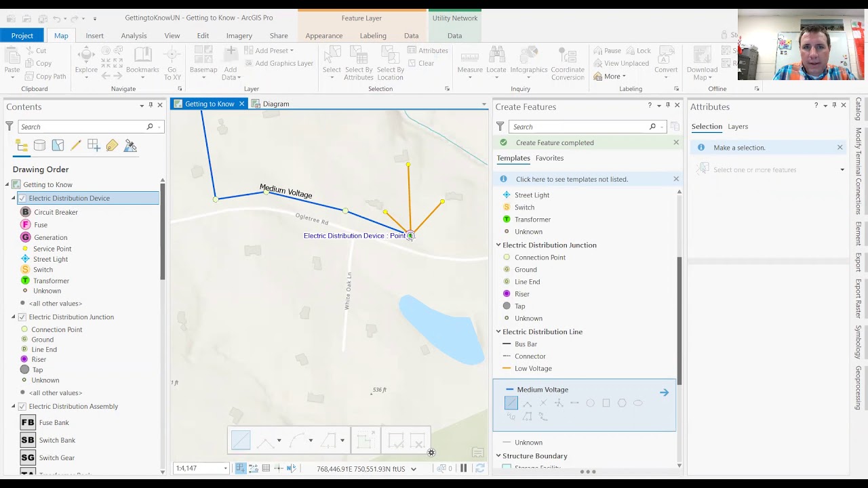This screenshot has height=488, width=868.
Task: Switch Contents to List By Data Source
Action: [x=40, y=146]
